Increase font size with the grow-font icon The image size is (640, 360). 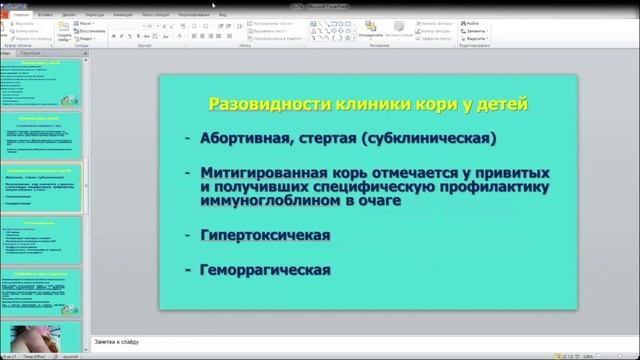tap(164, 26)
